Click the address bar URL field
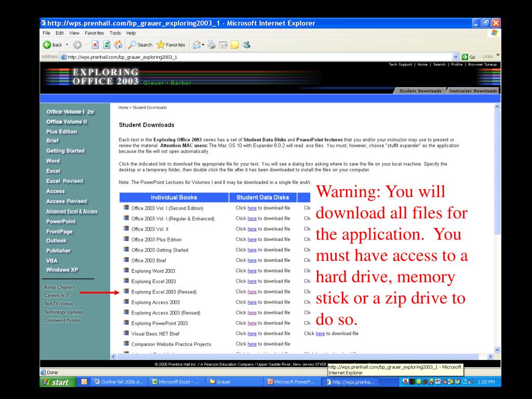The height and width of the screenshot is (399, 532). click(256, 57)
